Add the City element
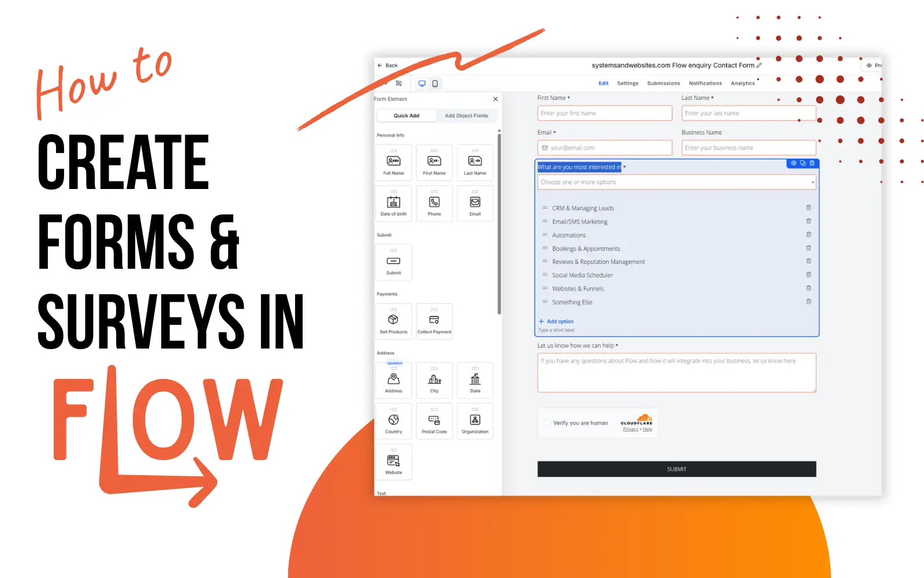The height and width of the screenshot is (578, 924). [x=434, y=380]
